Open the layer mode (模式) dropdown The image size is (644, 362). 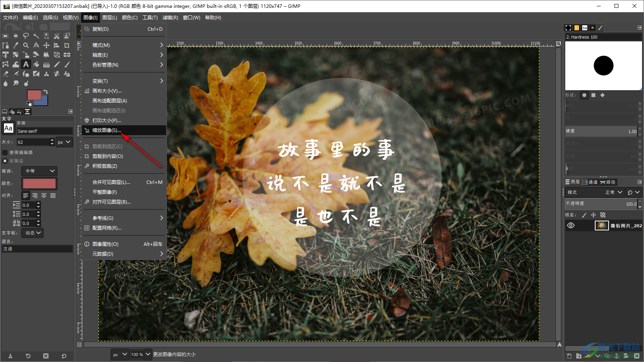click(595, 192)
